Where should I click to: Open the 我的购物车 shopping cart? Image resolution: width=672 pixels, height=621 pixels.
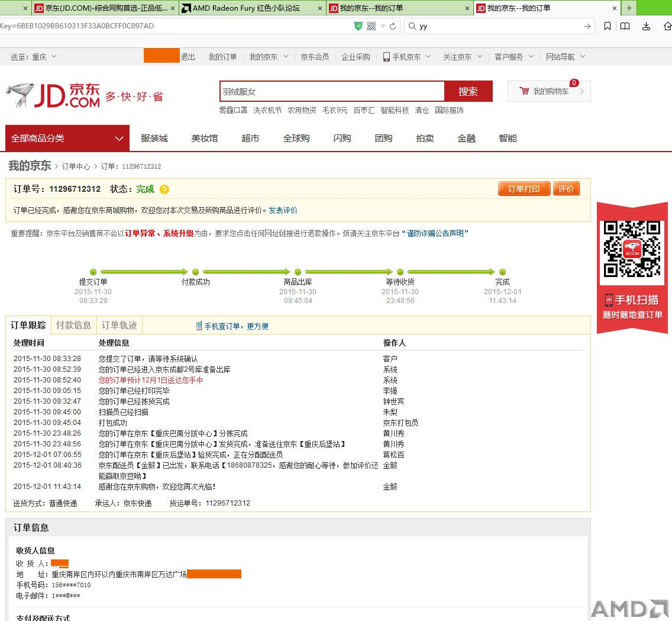click(549, 91)
